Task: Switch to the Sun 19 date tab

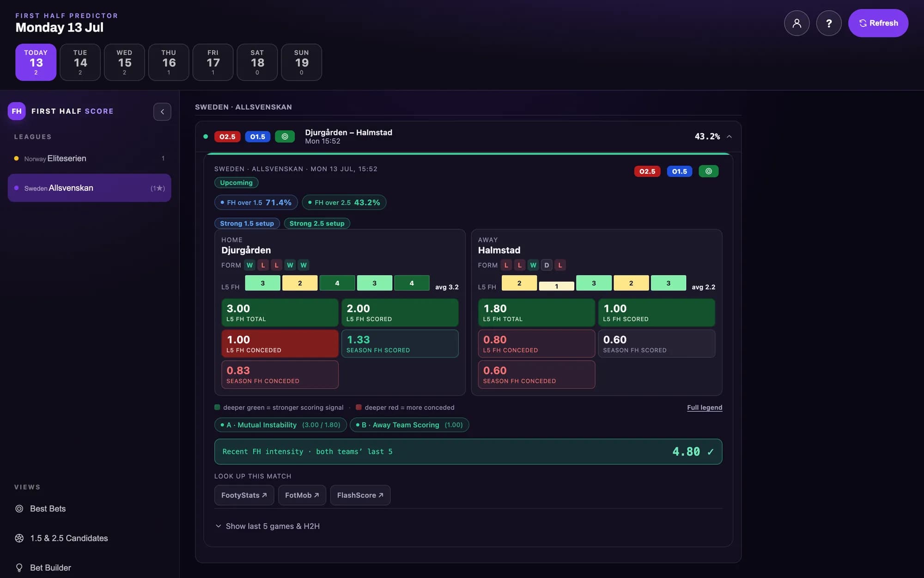Action: (x=302, y=62)
